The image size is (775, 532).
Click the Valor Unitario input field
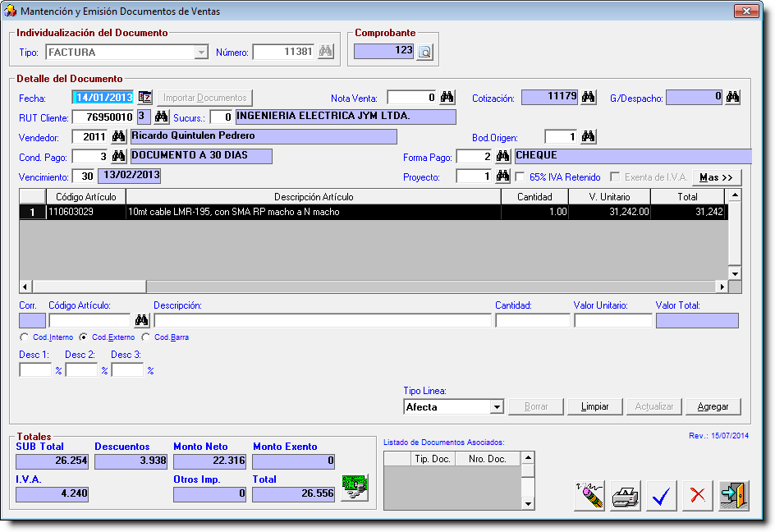[x=613, y=320]
